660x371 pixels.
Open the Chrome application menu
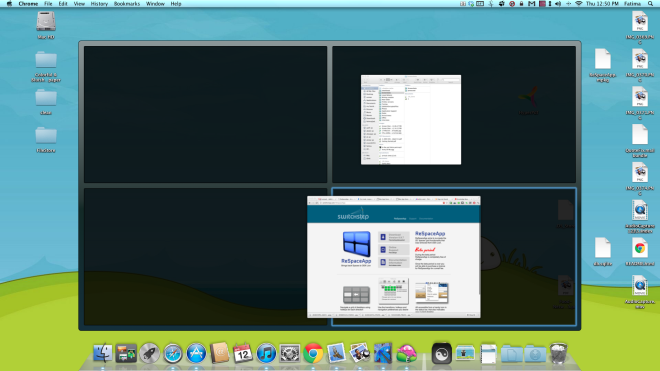pyautogui.click(x=28, y=3)
